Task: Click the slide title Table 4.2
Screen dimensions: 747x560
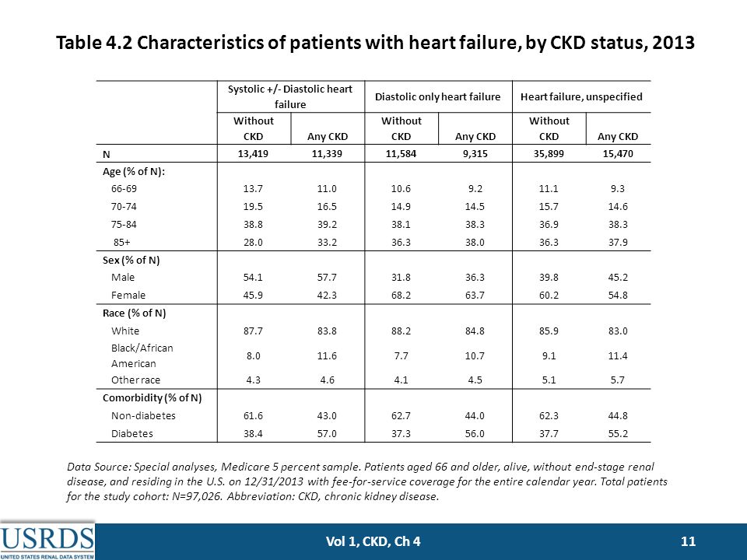Action: coord(375,42)
